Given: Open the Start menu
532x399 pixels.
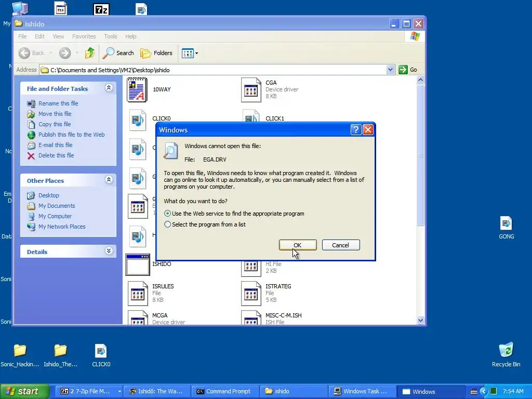Looking at the screenshot, I should click(x=24, y=391).
